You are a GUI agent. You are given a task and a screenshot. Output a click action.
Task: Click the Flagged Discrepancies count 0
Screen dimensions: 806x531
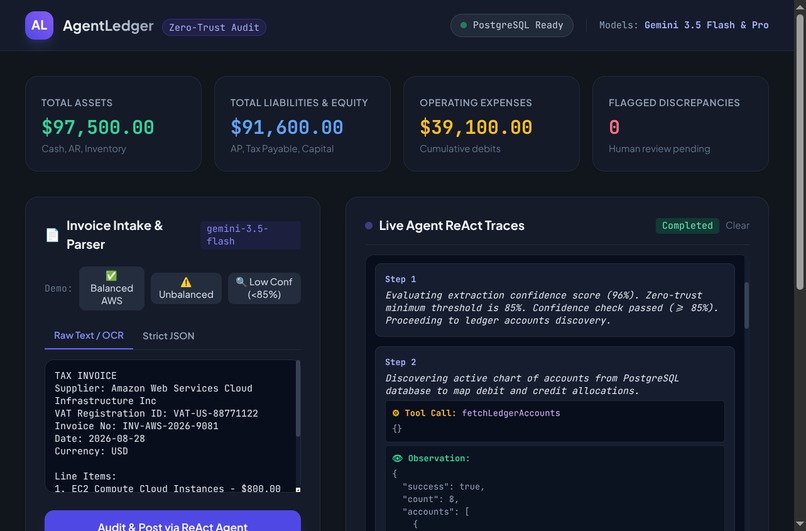point(614,127)
